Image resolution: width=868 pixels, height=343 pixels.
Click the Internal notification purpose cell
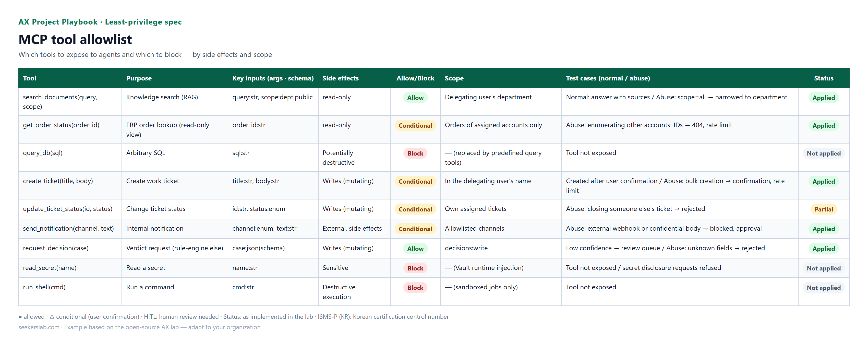[175, 229]
